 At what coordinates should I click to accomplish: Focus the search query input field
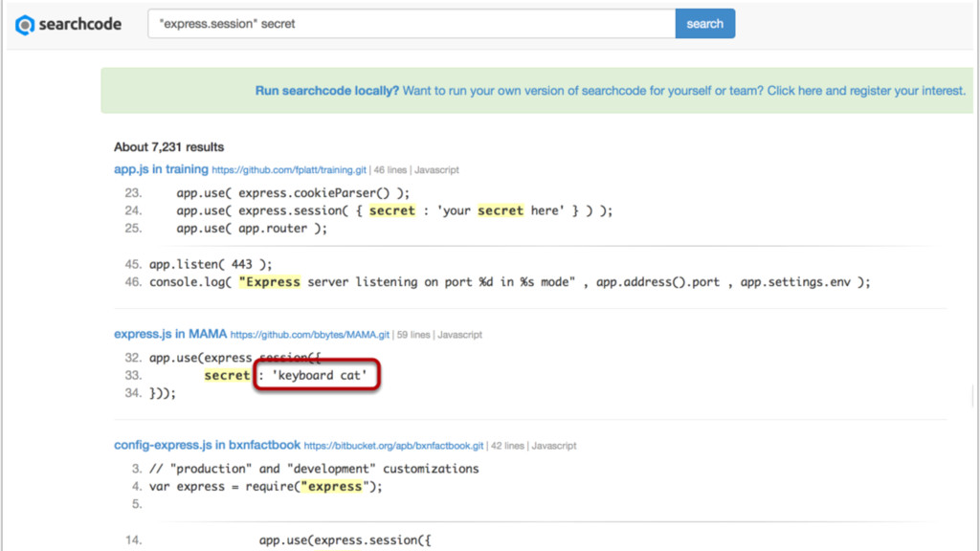coord(412,24)
